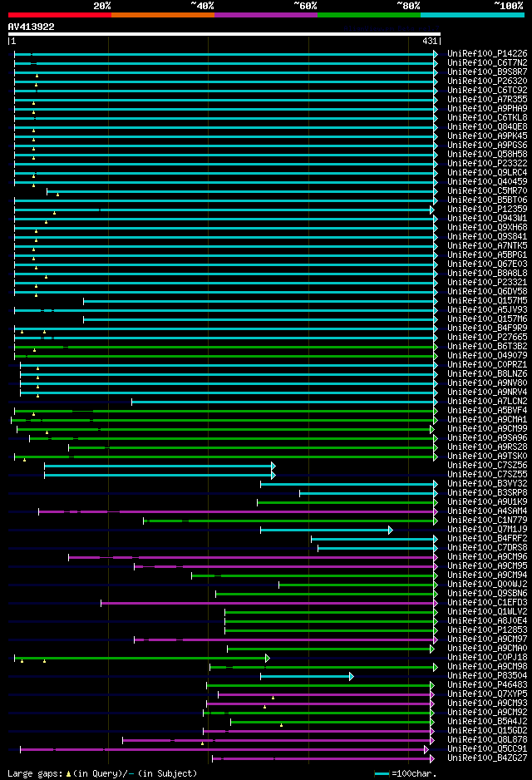Select the UniRef100_B4FRF2 label
532x780 pixels.
tap(487, 538)
